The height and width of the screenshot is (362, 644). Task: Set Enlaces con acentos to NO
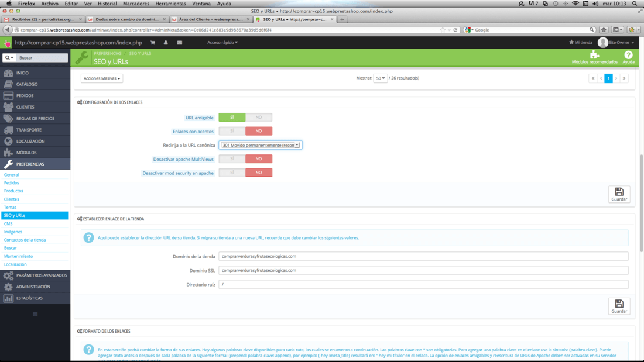(x=259, y=131)
